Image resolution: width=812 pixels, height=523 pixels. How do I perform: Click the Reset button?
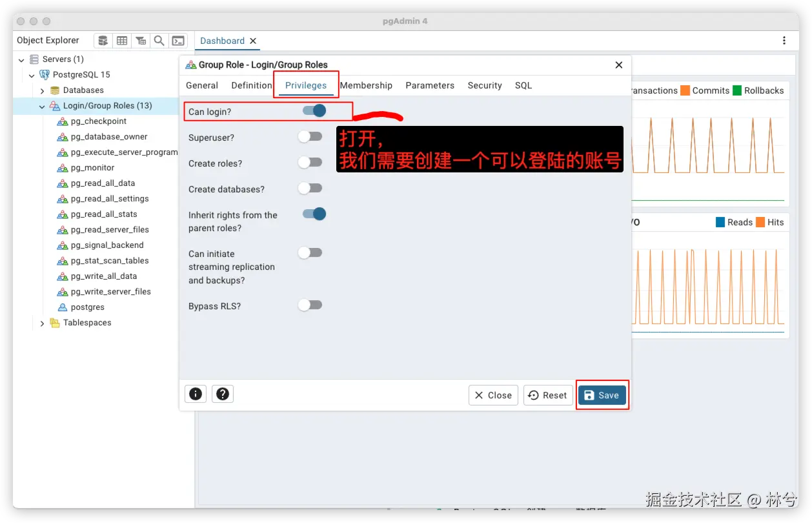(x=547, y=395)
